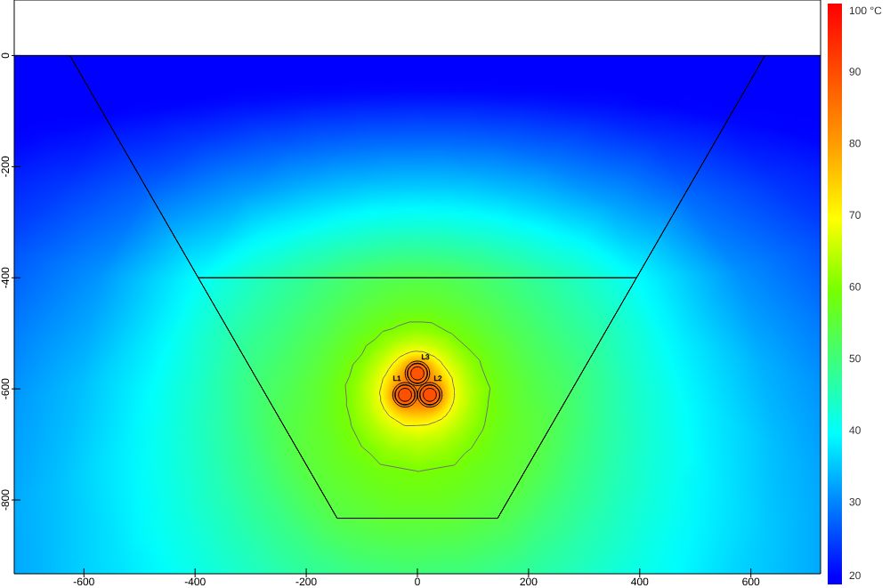Click the red top of temperature color bar

point(835,12)
